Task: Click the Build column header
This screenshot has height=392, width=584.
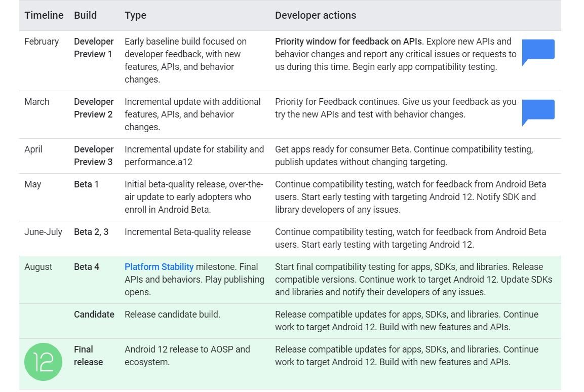Action: [85, 15]
